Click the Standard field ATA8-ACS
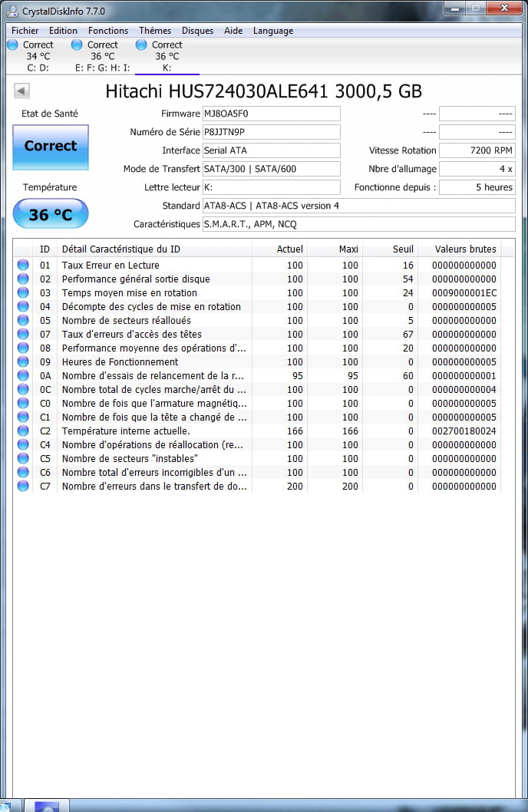The image size is (528, 812). click(358, 206)
